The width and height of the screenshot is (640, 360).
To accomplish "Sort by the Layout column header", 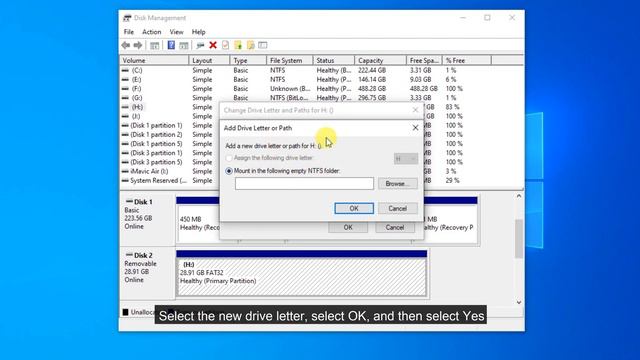I will 209,60.
